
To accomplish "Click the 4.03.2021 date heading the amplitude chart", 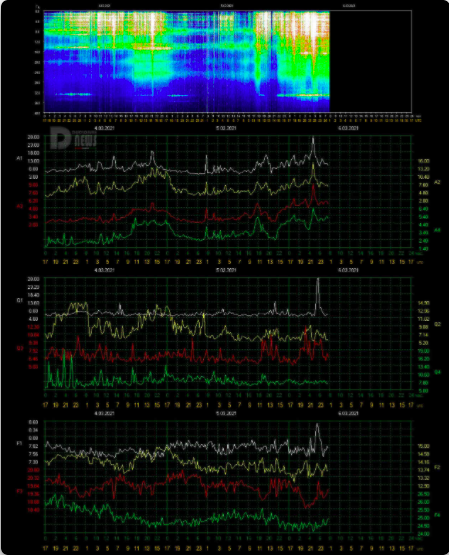I will tap(104, 128).
